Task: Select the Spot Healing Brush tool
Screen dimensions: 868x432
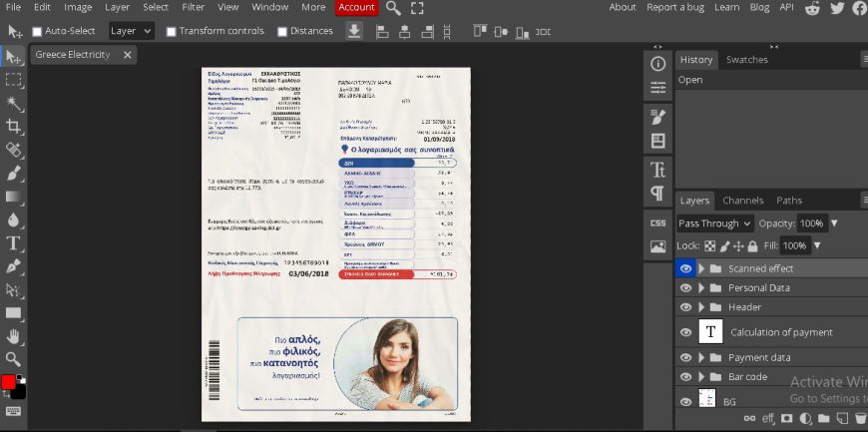Action: coord(14,150)
